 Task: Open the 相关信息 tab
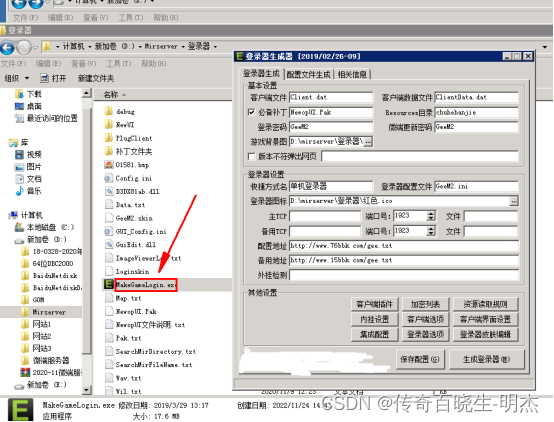point(352,75)
